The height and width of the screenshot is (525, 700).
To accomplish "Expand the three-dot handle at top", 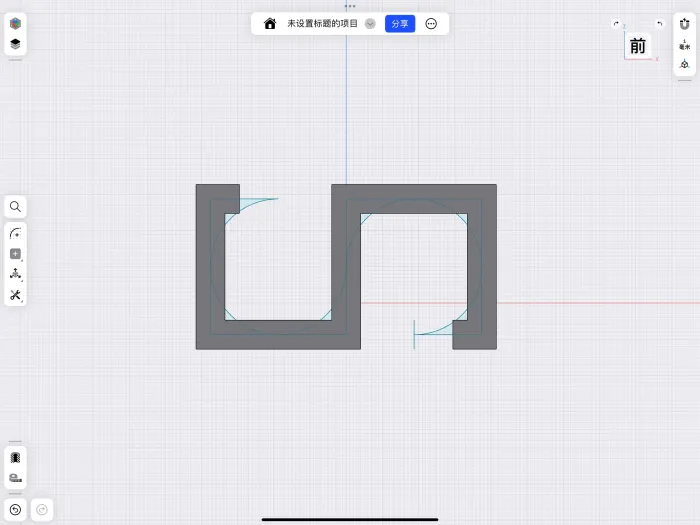I will [350, 6].
